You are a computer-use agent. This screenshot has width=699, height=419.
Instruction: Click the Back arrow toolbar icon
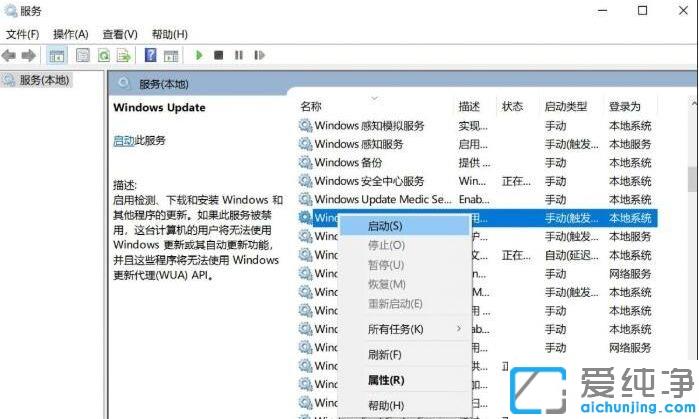(x=8, y=56)
